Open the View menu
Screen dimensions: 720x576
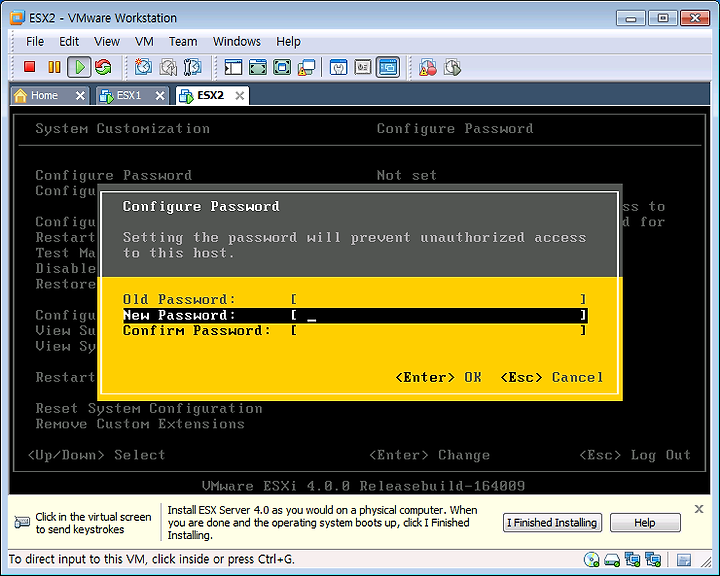click(107, 41)
